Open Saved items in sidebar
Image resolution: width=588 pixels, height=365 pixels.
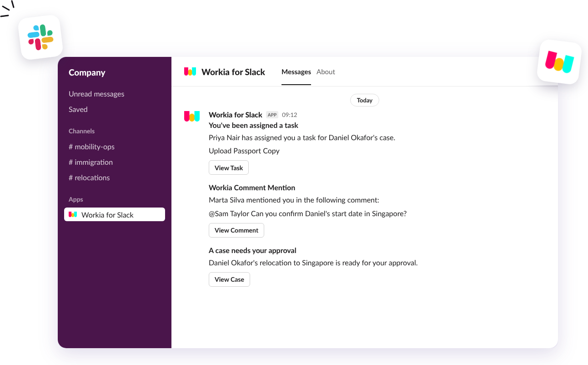(x=78, y=109)
